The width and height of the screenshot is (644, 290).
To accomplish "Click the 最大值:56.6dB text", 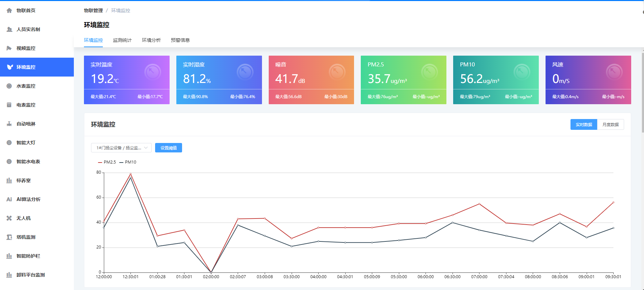I will [289, 97].
